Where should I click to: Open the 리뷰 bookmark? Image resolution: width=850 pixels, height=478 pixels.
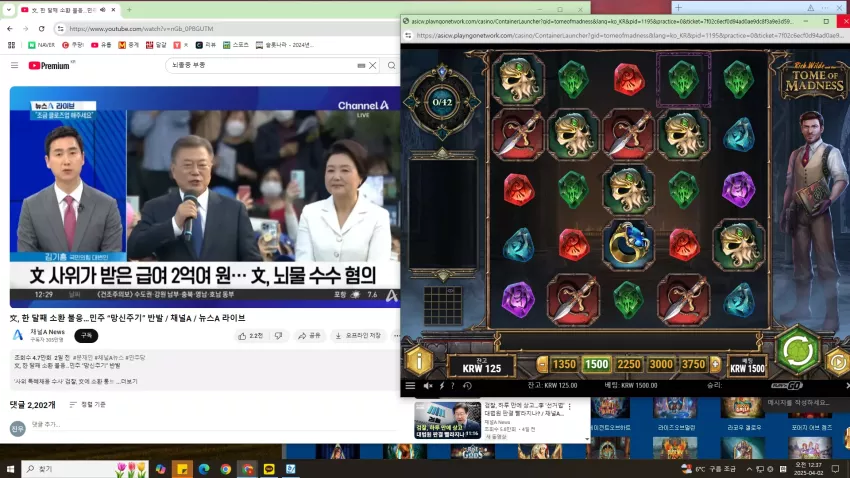(x=205, y=45)
